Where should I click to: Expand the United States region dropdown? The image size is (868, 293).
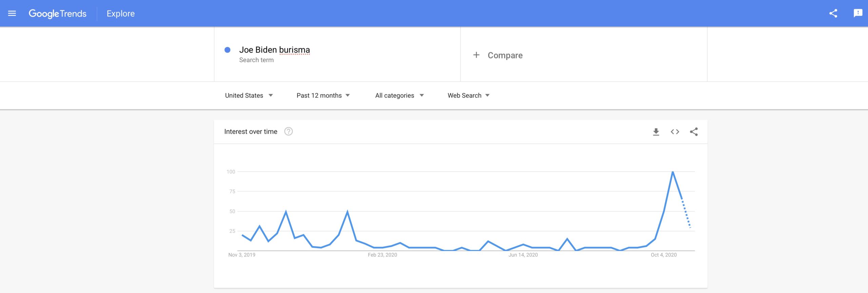click(x=249, y=96)
